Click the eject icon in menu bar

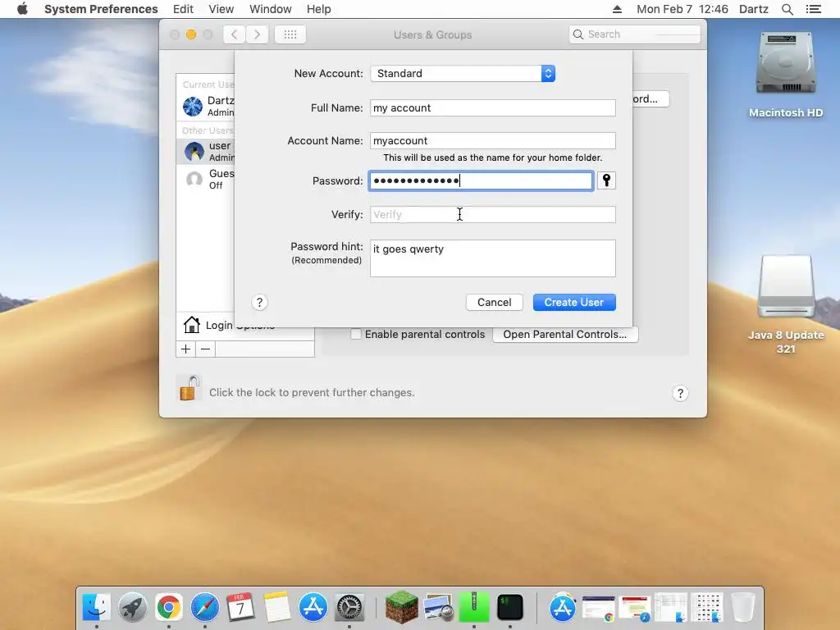click(617, 9)
